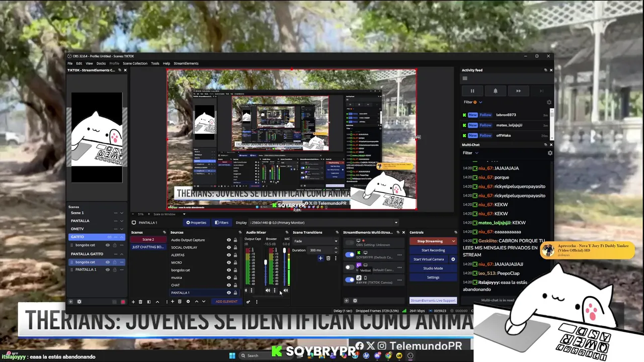
Task: Open Audio Mixer advanced properties gears icon
Action: pyautogui.click(x=248, y=302)
